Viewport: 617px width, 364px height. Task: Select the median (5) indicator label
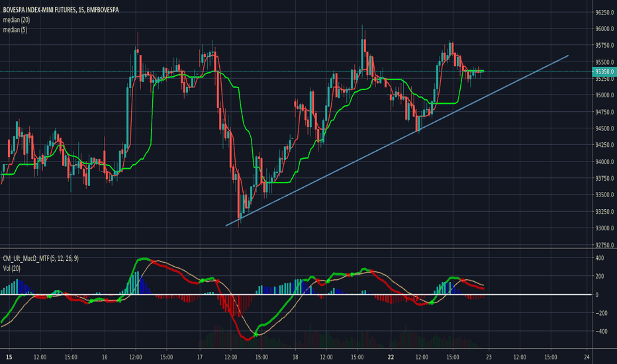pyautogui.click(x=15, y=30)
